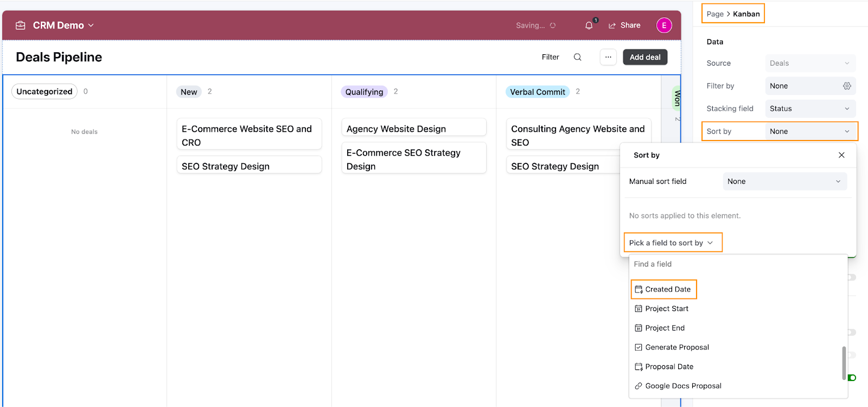Open the Filter by settings gear
The height and width of the screenshot is (407, 868).
pos(847,86)
